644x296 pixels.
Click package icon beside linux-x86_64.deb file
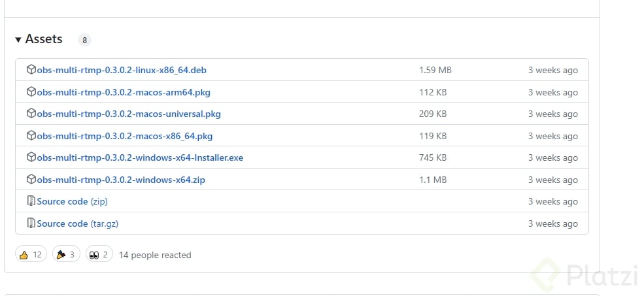pyautogui.click(x=31, y=70)
